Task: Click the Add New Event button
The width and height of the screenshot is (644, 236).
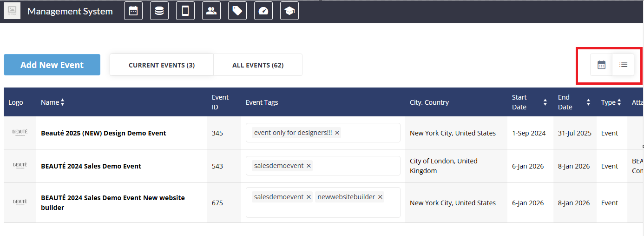Action: [52, 65]
